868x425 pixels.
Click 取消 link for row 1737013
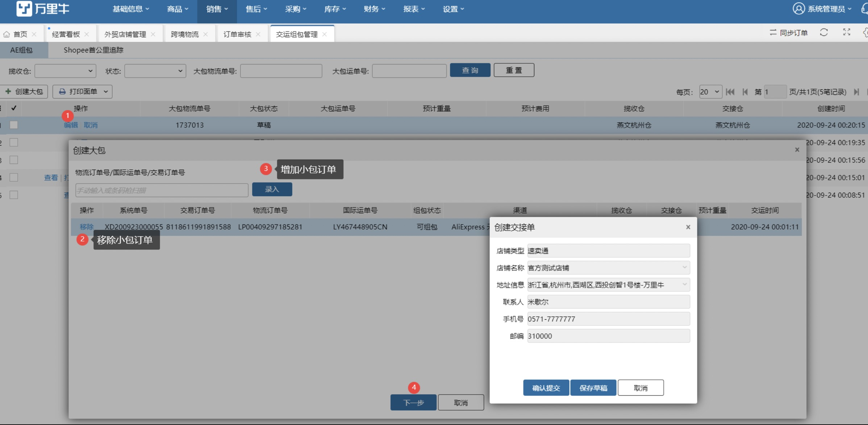[x=91, y=125]
